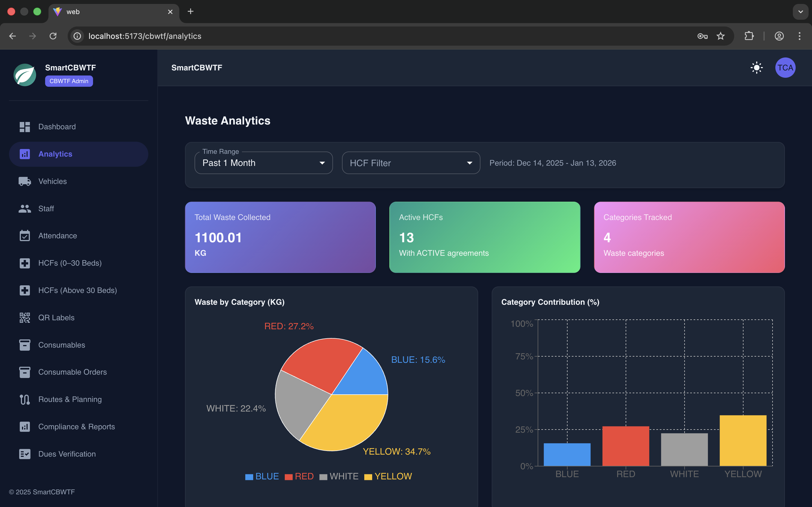Open the Dues Verification icon
Screen dimensions: 812x507
click(x=25, y=454)
